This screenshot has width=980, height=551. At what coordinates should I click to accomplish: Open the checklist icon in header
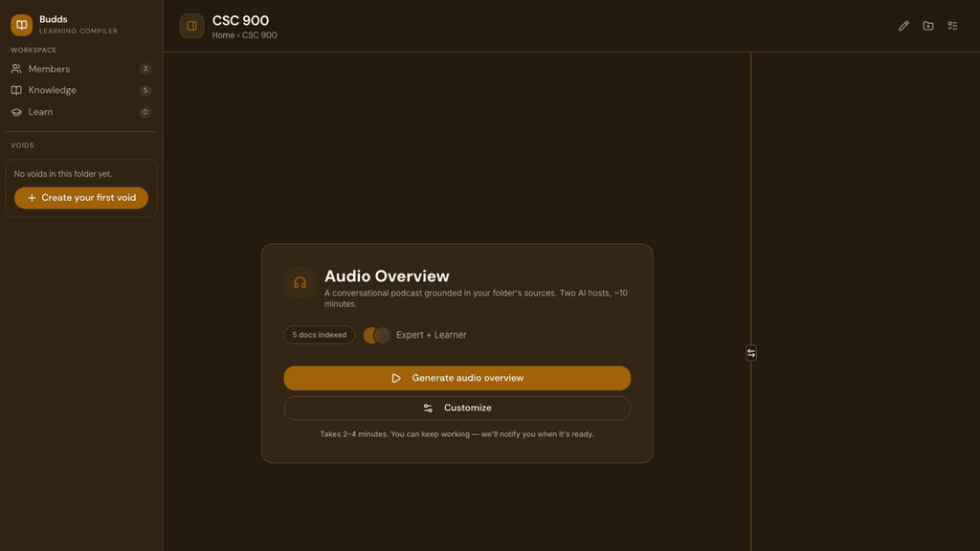(x=952, y=26)
